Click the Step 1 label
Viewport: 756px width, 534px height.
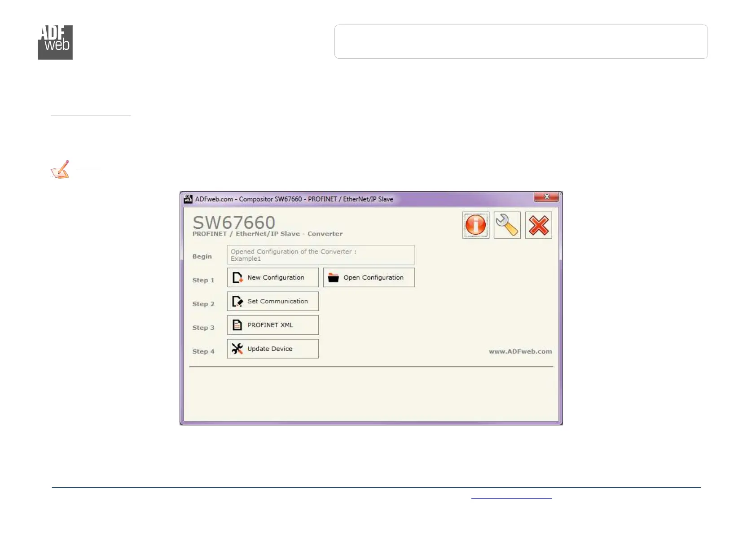coord(203,280)
